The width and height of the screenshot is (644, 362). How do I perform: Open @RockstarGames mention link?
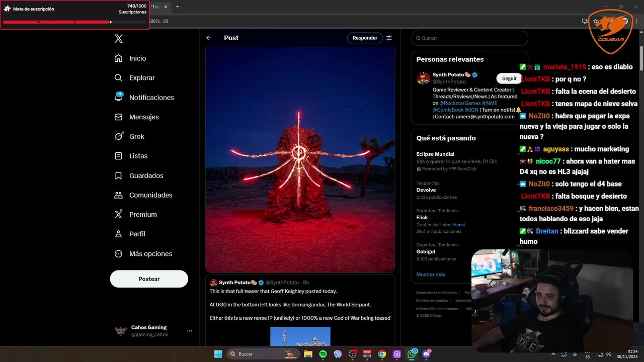pyautogui.click(x=460, y=103)
